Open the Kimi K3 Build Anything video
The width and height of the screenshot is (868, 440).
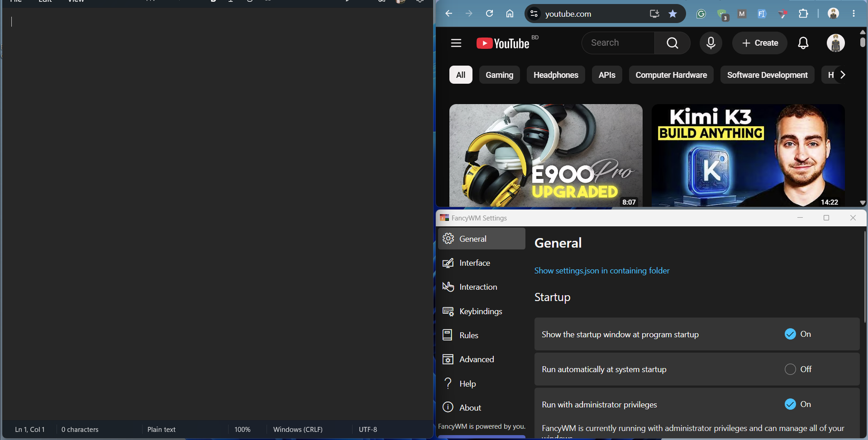[748, 155]
